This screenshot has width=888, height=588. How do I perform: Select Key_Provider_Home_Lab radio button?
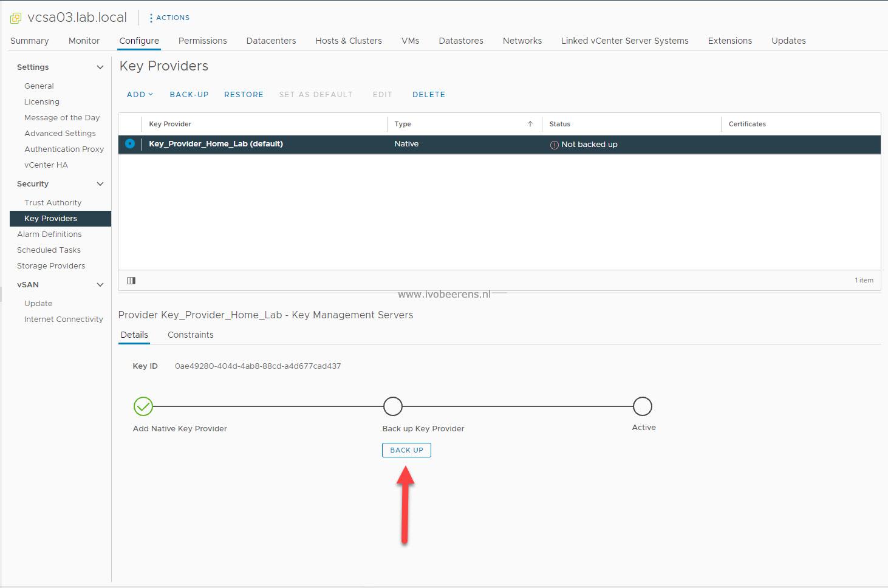(x=130, y=144)
